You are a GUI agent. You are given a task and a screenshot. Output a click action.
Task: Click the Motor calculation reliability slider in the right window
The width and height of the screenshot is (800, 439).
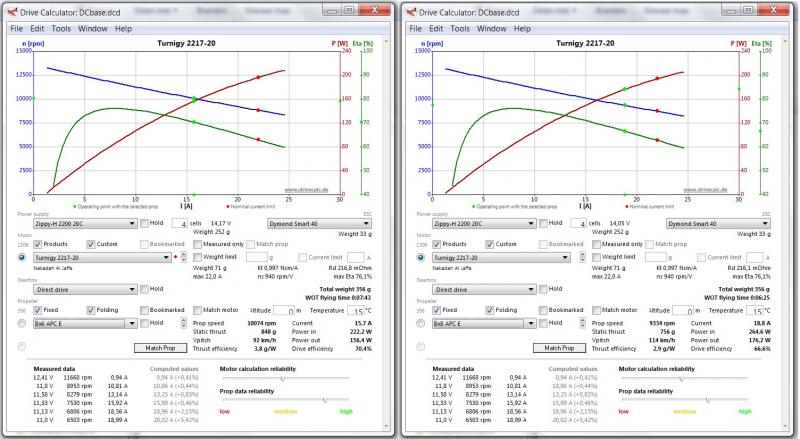coord(684,379)
